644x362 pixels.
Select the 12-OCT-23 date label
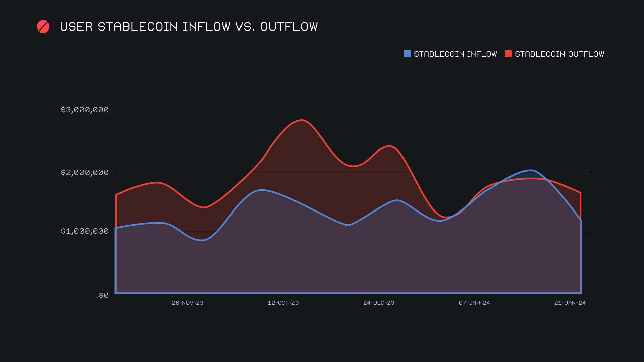click(x=283, y=303)
